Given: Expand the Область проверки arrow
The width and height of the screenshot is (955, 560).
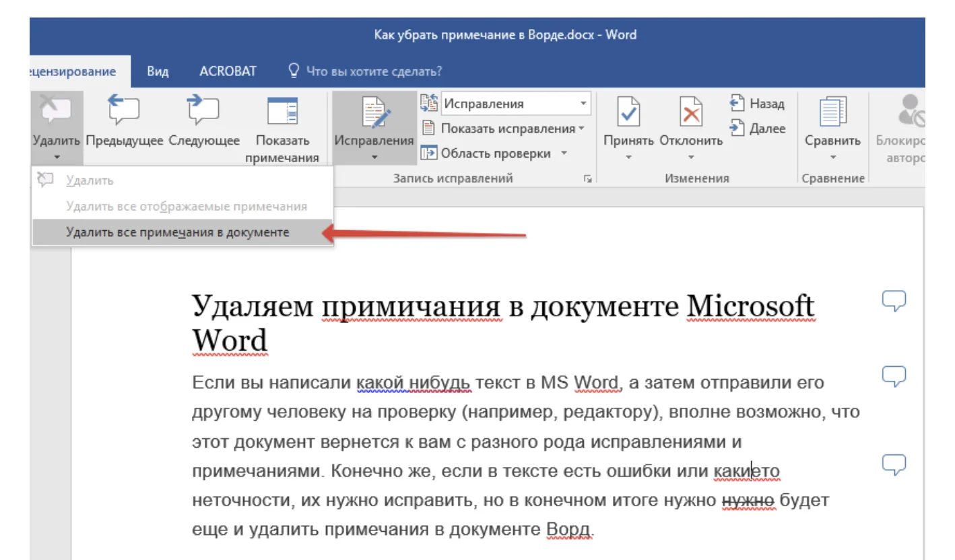Looking at the screenshot, I should (564, 153).
